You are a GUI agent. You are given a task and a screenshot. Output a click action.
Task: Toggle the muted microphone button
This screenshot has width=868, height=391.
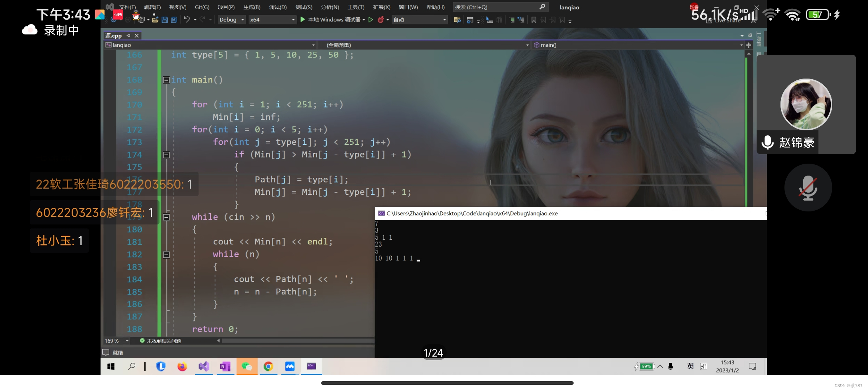[808, 188]
